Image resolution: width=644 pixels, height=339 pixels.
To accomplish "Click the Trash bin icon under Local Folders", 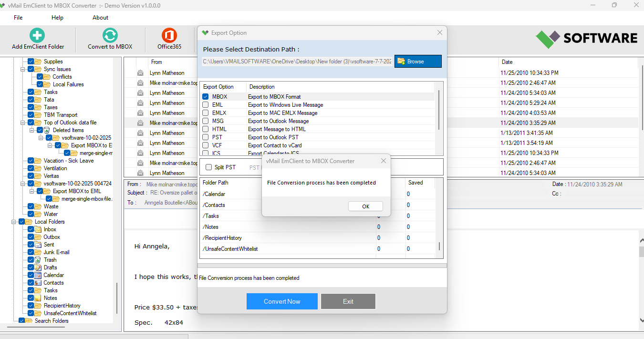I will [38, 260].
